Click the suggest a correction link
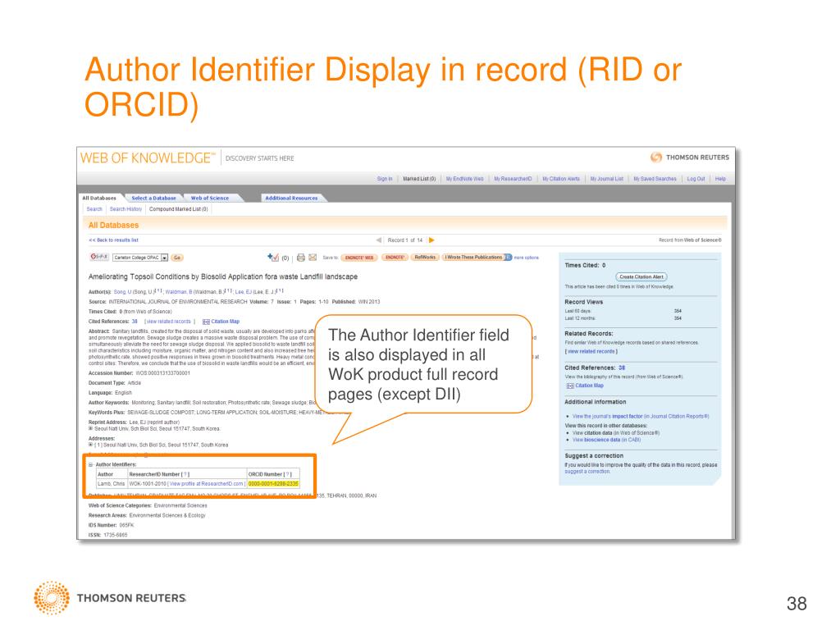 tap(587, 472)
